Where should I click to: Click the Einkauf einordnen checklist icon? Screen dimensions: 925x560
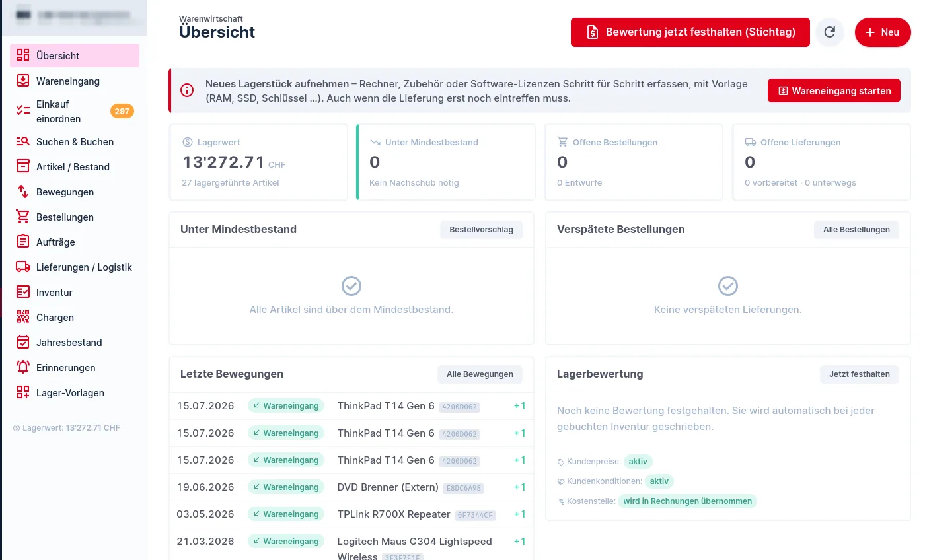coord(23,111)
